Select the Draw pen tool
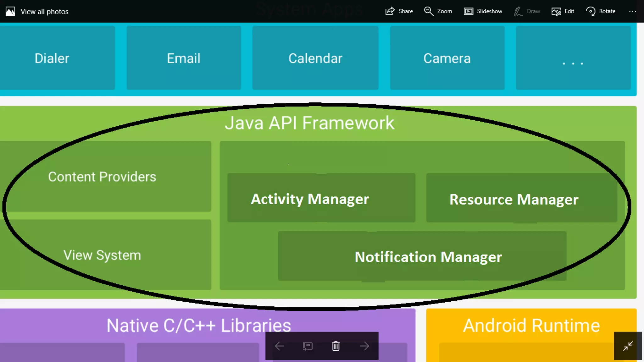The width and height of the screenshot is (644, 362). [527, 11]
